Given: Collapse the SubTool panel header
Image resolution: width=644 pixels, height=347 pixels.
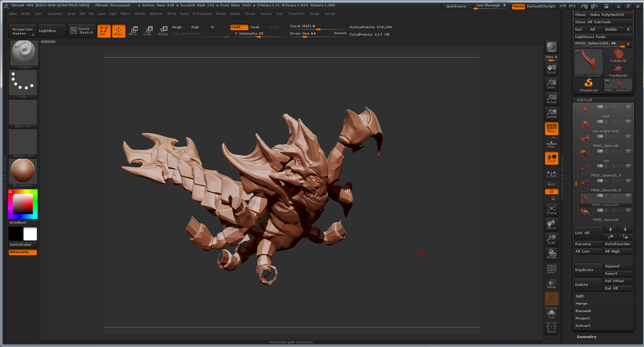Looking at the screenshot, I should point(584,100).
